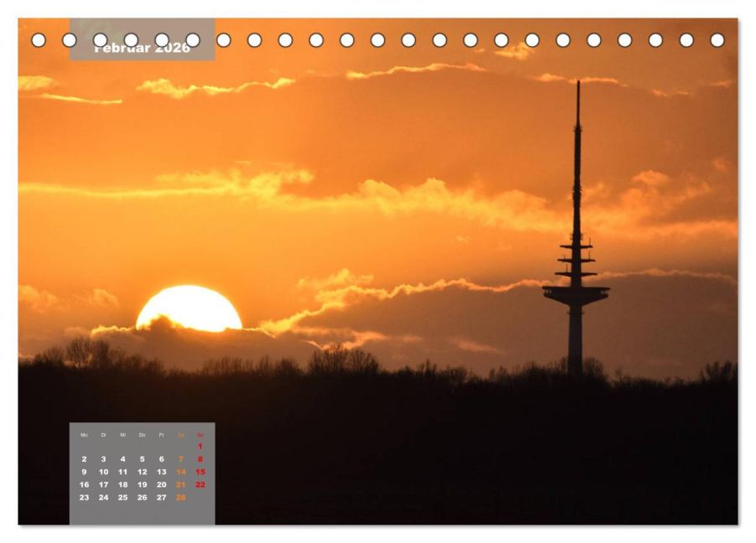Pick date 10 in the calendar
This screenshot has height=543, width=756.
[x=103, y=472]
